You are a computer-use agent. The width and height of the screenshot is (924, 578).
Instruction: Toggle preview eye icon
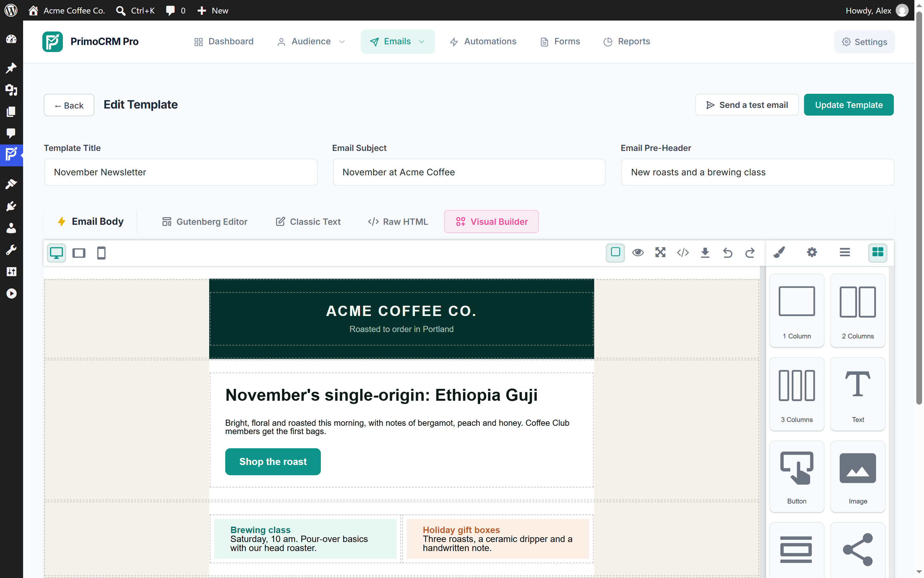coord(637,252)
